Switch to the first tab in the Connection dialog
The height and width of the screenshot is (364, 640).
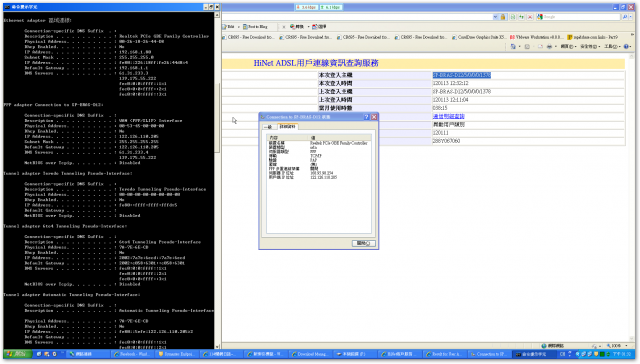point(269,127)
